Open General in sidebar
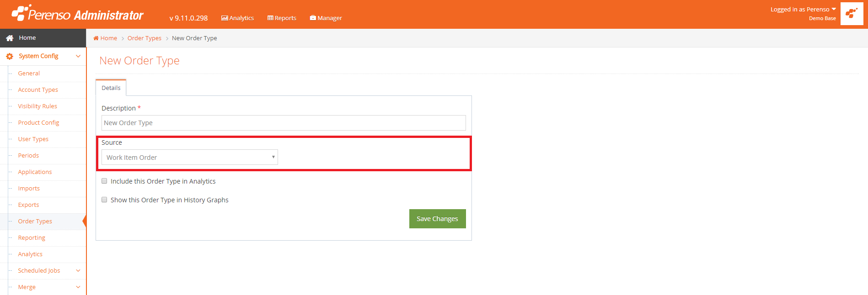The image size is (868, 295). [29, 73]
